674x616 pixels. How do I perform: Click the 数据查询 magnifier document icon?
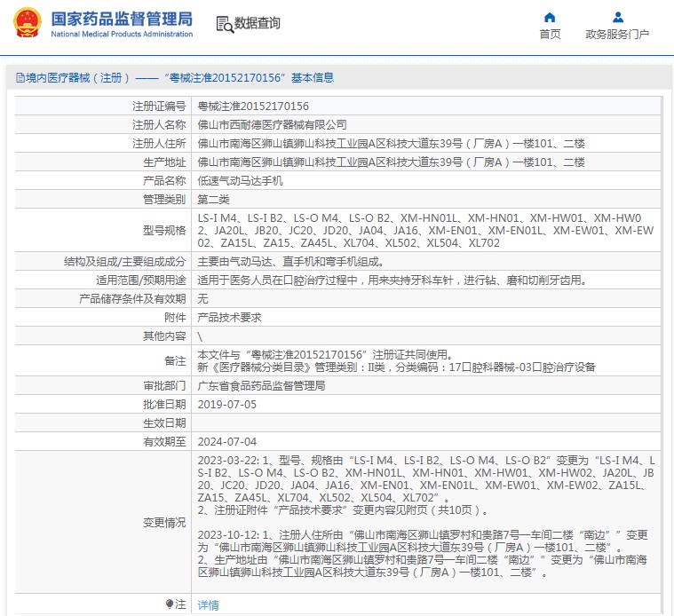[224, 24]
